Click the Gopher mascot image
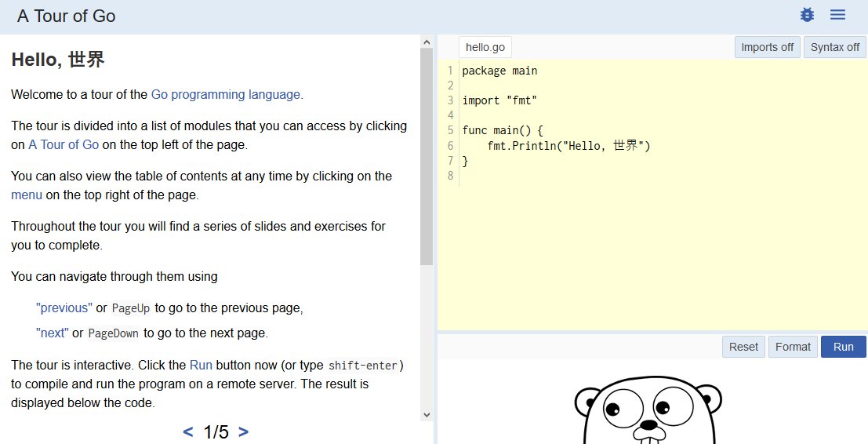 647,412
